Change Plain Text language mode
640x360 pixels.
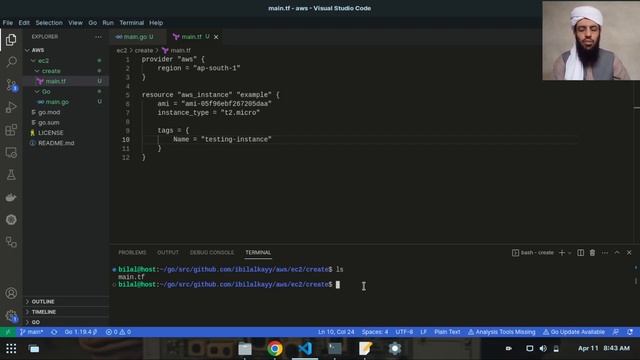(x=447, y=332)
